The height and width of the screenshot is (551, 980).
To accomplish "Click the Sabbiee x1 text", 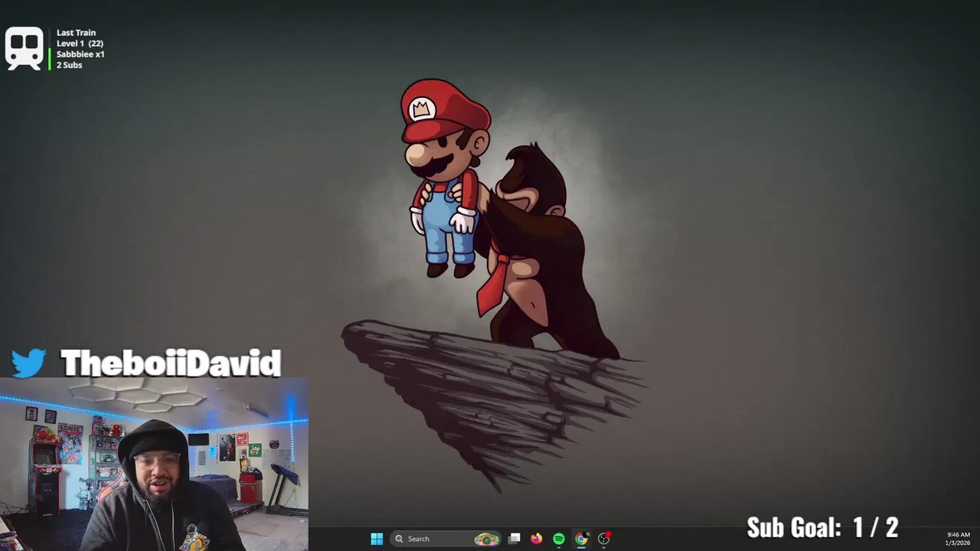I will point(80,54).
